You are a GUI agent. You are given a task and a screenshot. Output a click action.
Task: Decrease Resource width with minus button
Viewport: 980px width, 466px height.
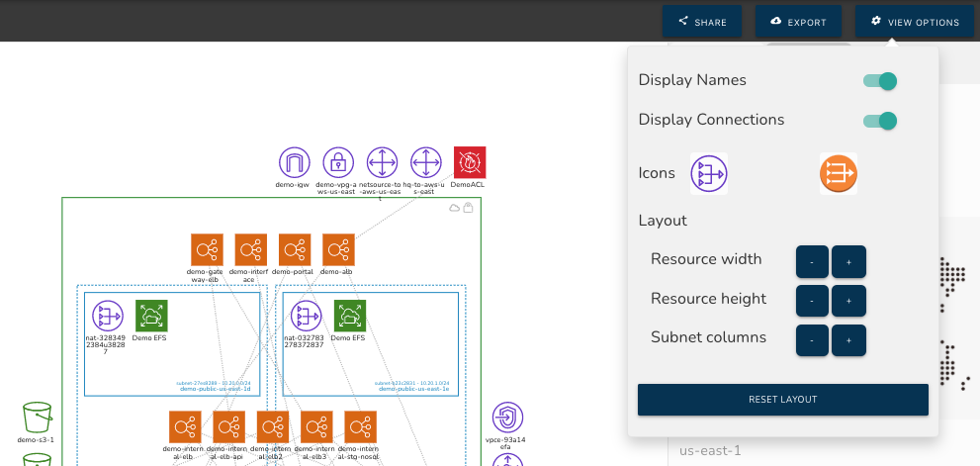pos(812,261)
